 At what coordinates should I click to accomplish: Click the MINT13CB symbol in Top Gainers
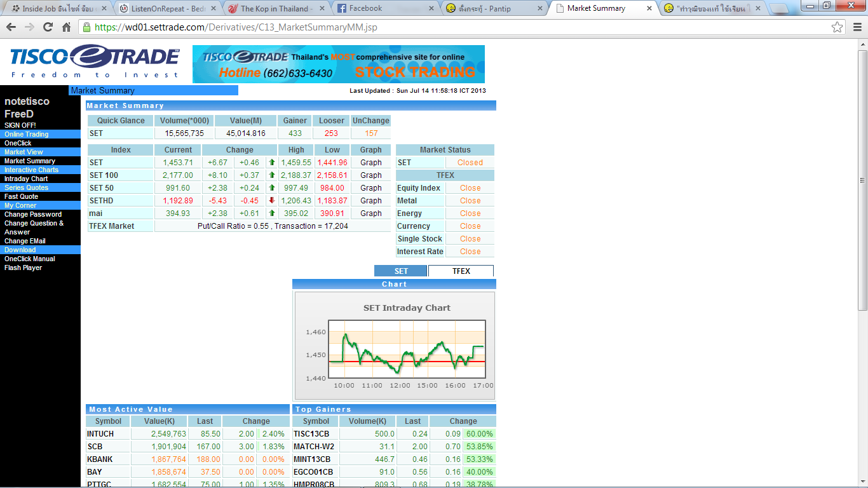tap(312, 459)
